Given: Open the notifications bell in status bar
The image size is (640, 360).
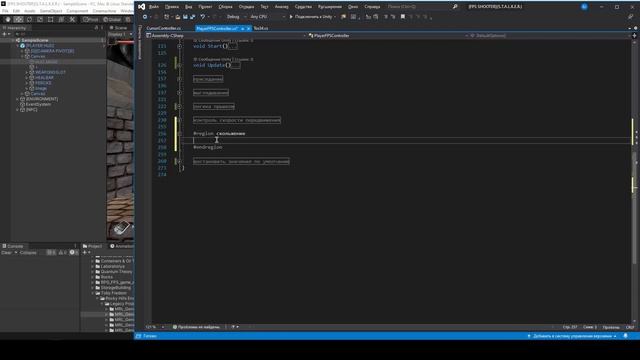Looking at the screenshot, I should (626, 336).
